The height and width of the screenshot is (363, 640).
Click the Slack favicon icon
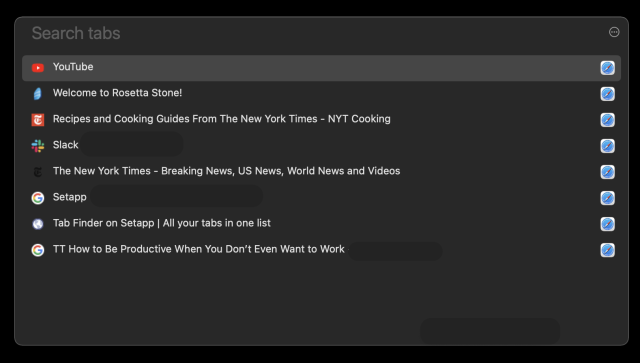click(38, 146)
